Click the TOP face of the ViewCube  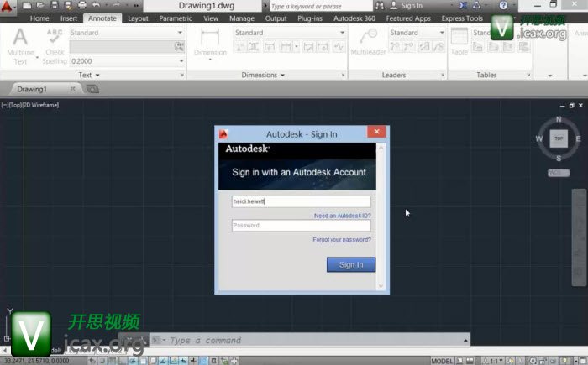(x=558, y=138)
